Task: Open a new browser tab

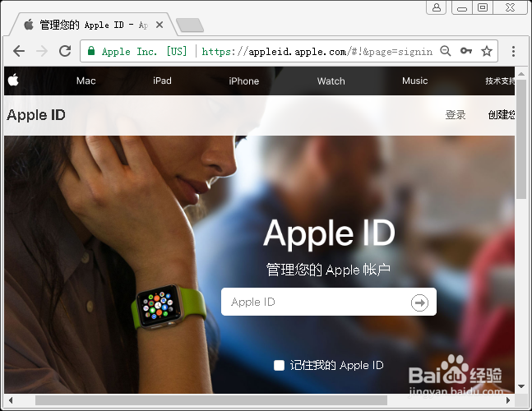Action: (190, 25)
